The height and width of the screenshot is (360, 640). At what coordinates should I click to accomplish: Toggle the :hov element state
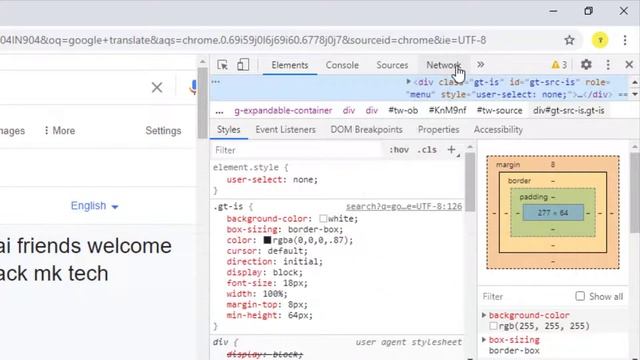click(399, 150)
